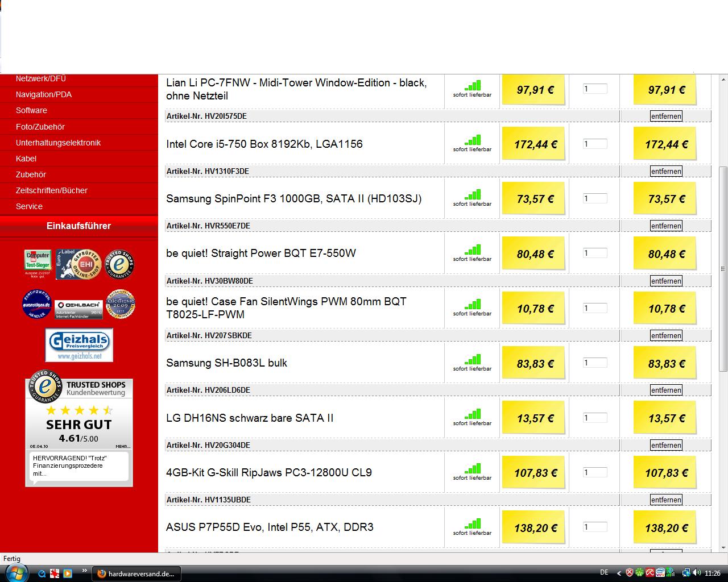Click the quantity field for Lian Li PC-7FNW

click(595, 89)
